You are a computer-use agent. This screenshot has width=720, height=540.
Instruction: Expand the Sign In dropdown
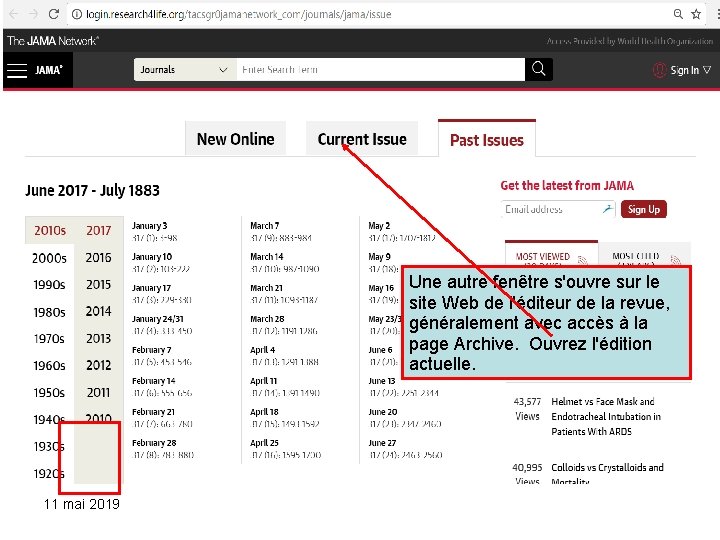coord(707,70)
